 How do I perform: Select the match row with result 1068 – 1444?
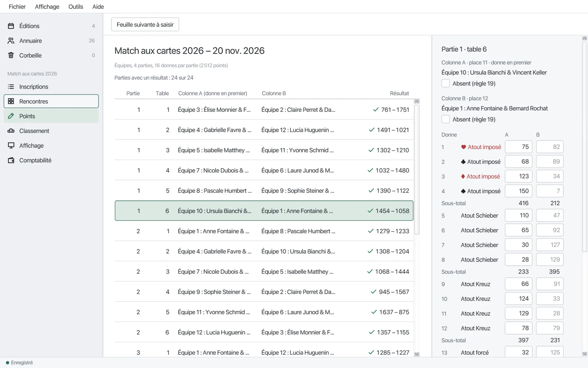264,272
